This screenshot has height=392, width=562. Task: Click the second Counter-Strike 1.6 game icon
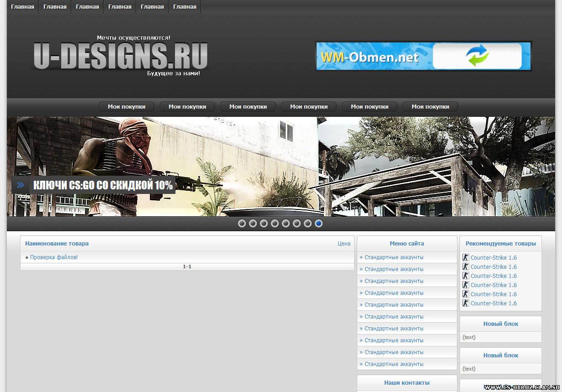pyautogui.click(x=466, y=267)
